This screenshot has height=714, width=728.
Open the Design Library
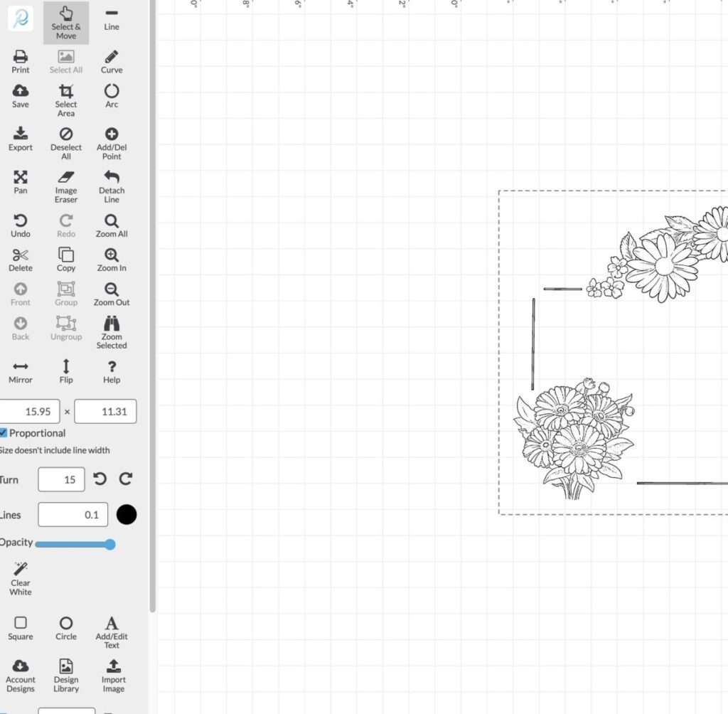click(x=66, y=674)
